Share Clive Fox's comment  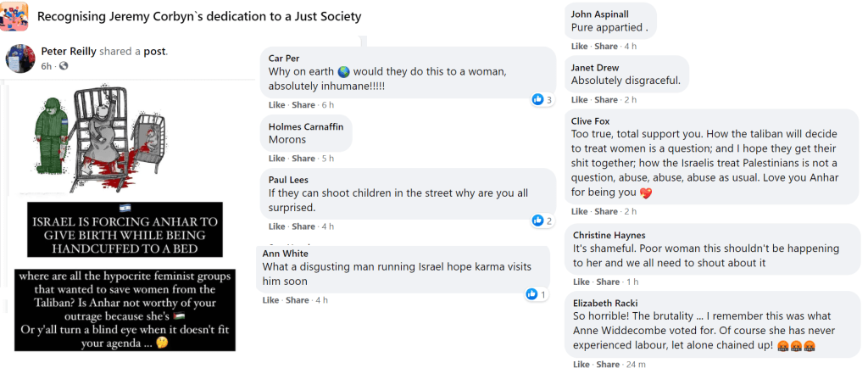tap(606, 211)
